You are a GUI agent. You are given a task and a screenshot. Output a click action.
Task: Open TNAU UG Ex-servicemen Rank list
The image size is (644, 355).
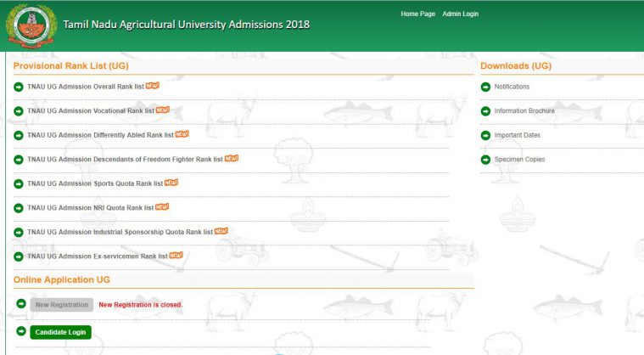[x=98, y=256]
